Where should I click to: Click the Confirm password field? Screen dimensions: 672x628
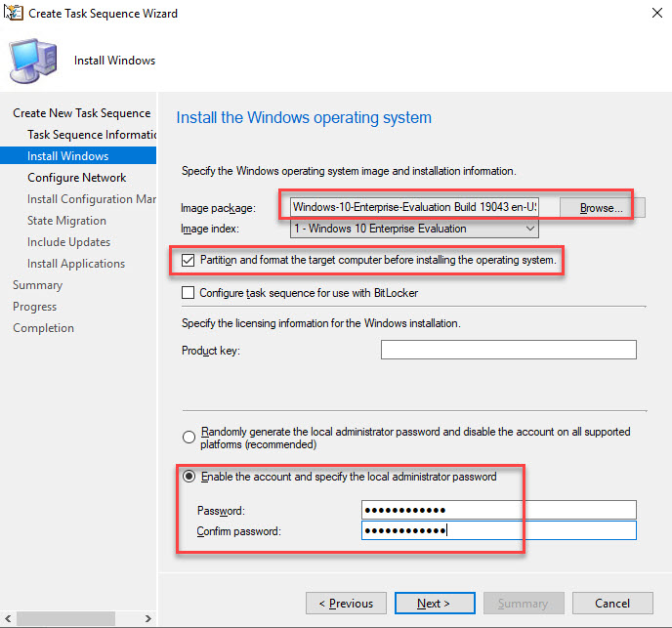tap(498, 530)
